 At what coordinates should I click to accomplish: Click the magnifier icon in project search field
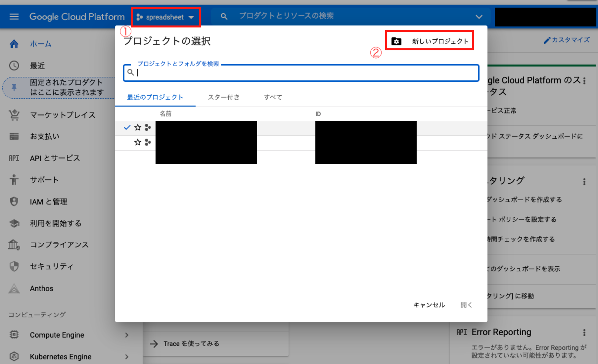tap(131, 72)
